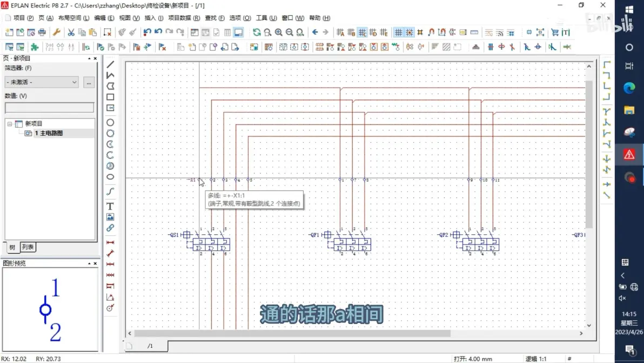Toggle the grid C size button

tap(362, 32)
